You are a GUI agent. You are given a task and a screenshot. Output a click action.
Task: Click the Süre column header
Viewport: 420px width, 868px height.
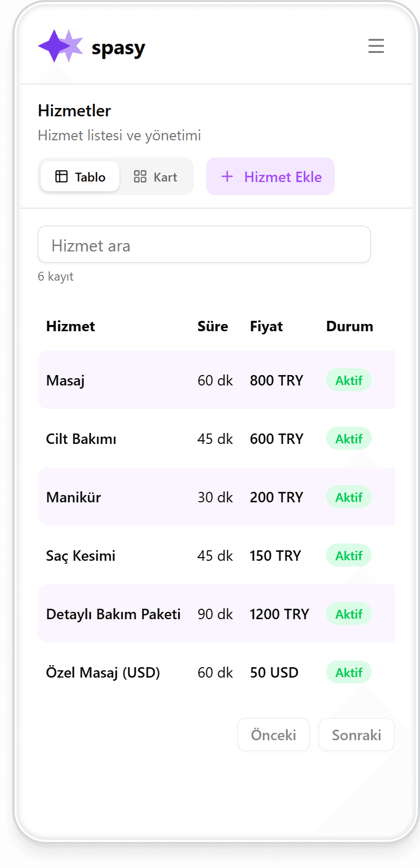(213, 326)
